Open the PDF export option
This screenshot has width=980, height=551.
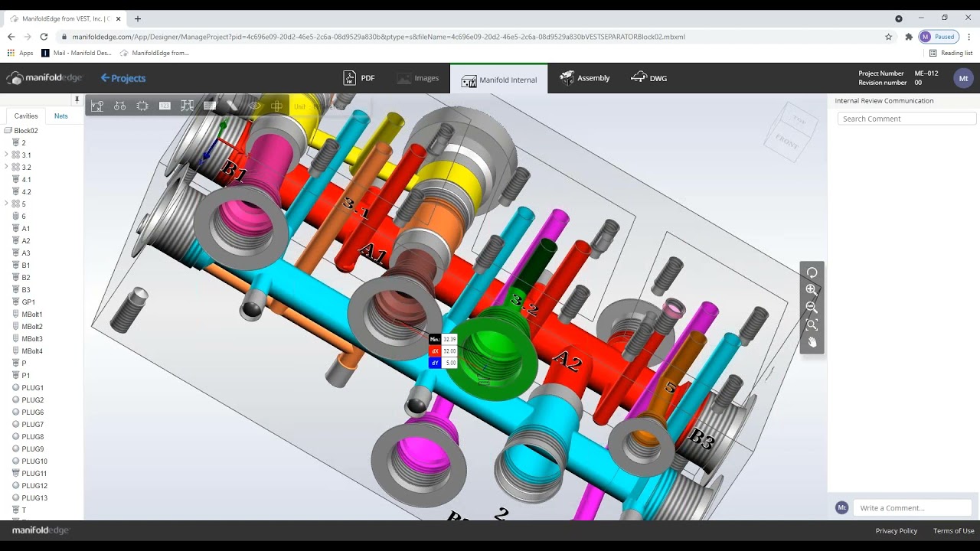coord(358,78)
